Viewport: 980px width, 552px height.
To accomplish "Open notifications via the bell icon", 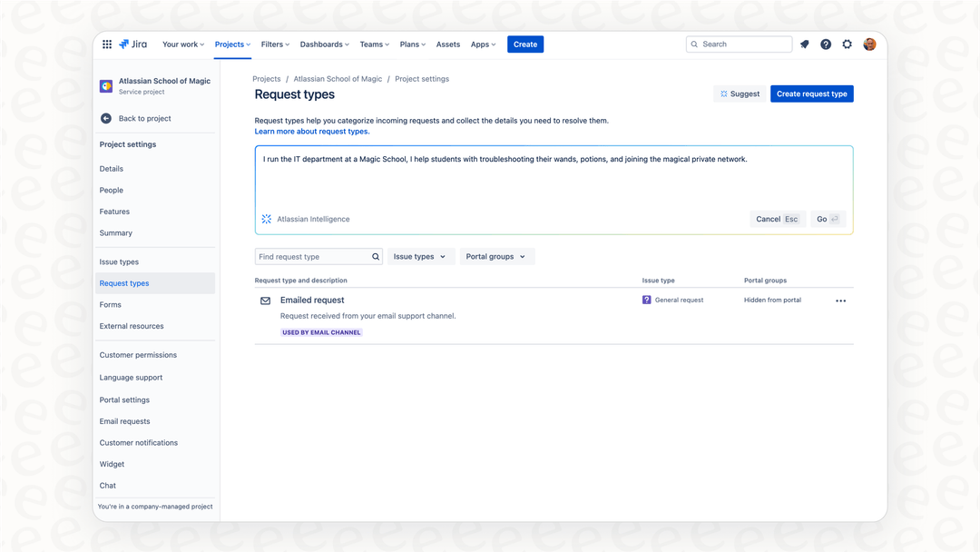I will [x=804, y=44].
